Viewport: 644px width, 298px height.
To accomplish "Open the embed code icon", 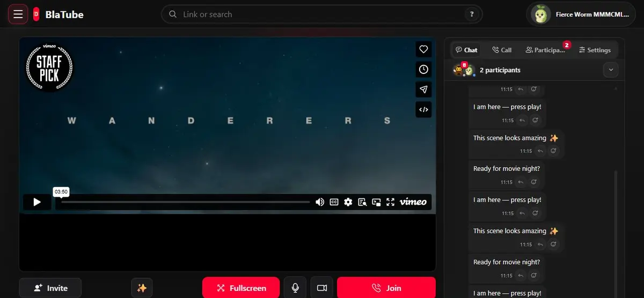I will tap(423, 109).
